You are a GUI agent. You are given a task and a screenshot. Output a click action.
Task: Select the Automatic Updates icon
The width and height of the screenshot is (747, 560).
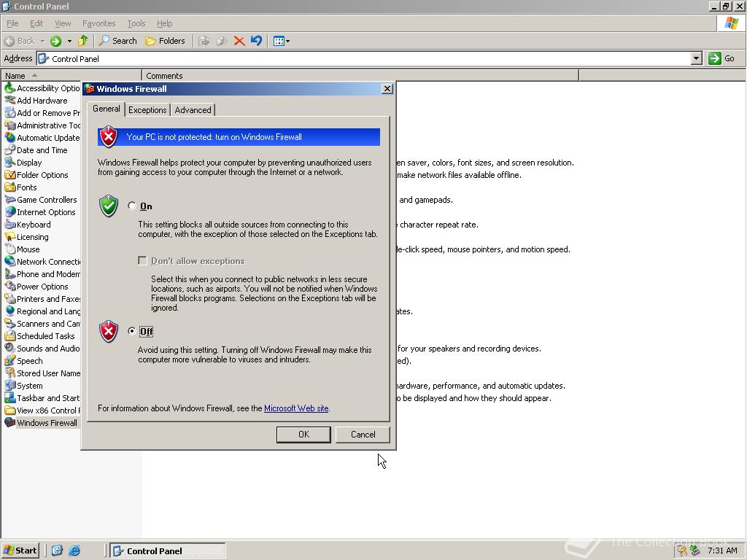tap(9, 138)
